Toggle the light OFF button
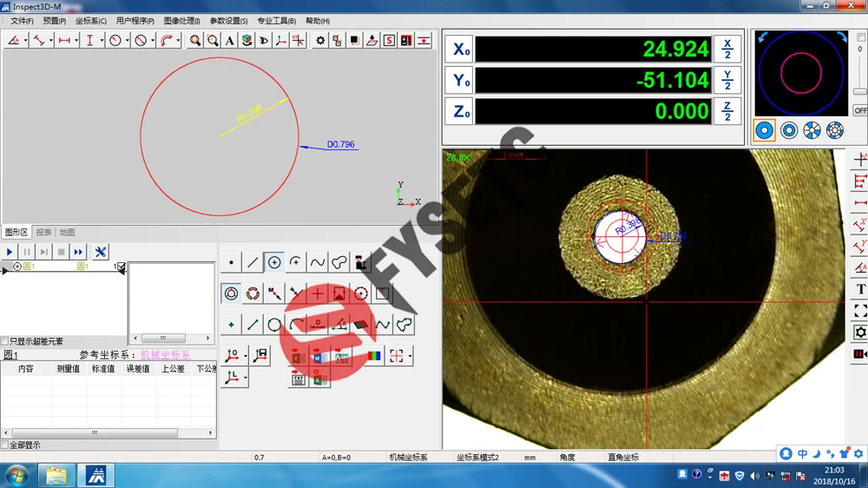The height and width of the screenshot is (488, 868). pos(859,110)
